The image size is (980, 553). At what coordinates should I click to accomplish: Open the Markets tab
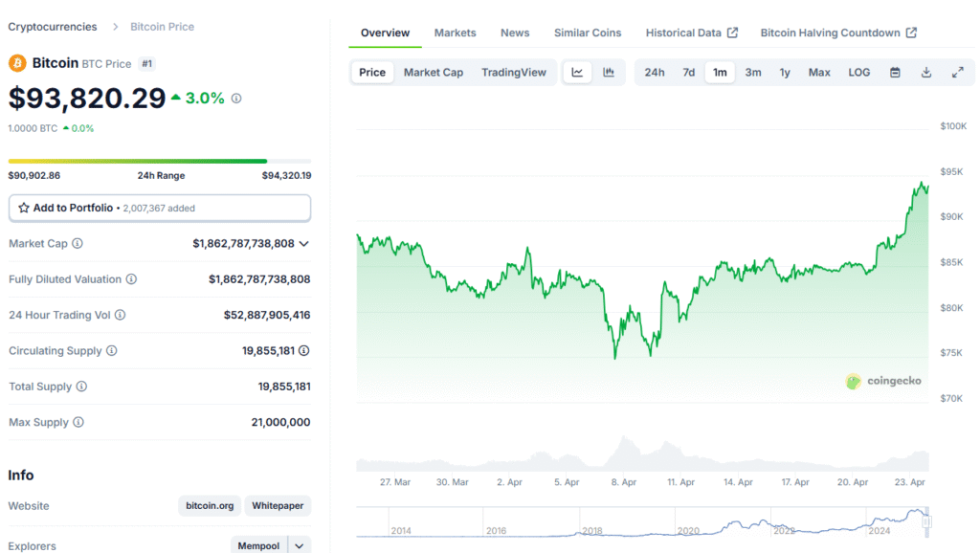pyautogui.click(x=455, y=33)
